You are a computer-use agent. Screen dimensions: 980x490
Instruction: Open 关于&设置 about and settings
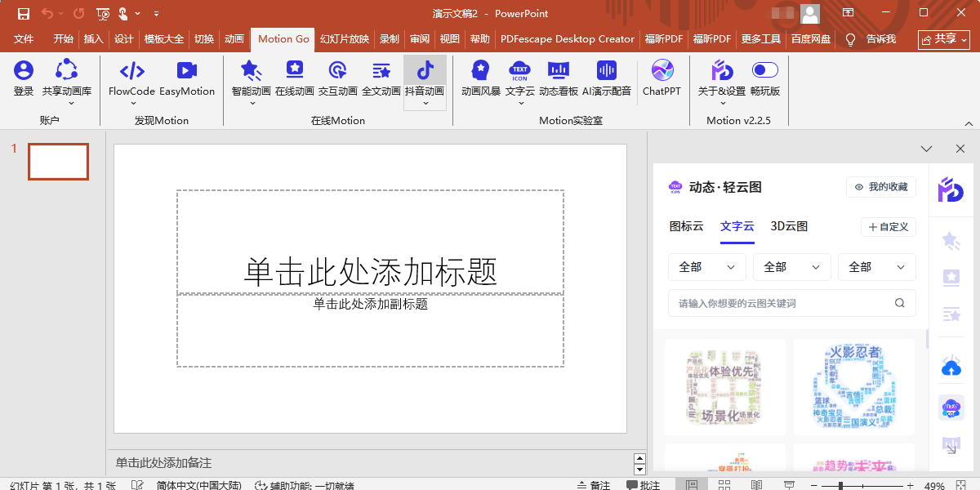click(722, 82)
